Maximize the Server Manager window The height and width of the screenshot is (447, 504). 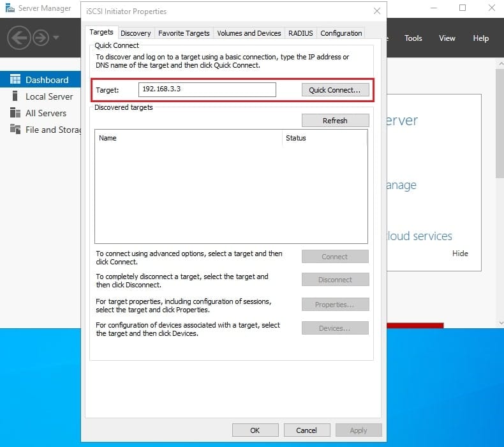click(x=463, y=8)
